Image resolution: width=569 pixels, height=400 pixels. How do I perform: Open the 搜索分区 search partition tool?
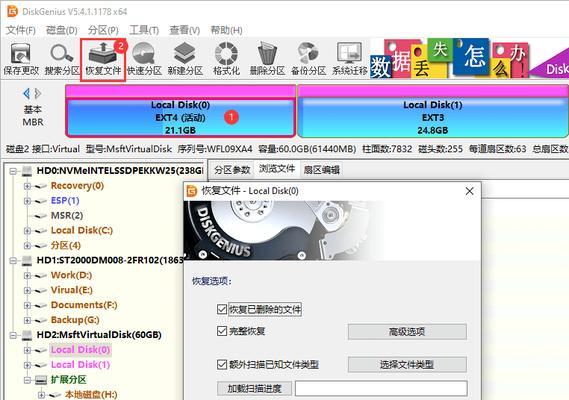point(62,59)
